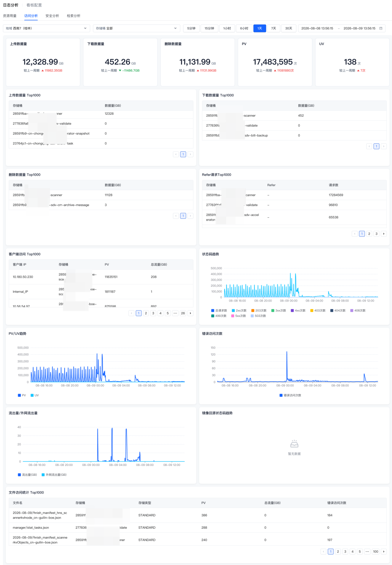Switch to the 看板配置 tab

point(34,5)
